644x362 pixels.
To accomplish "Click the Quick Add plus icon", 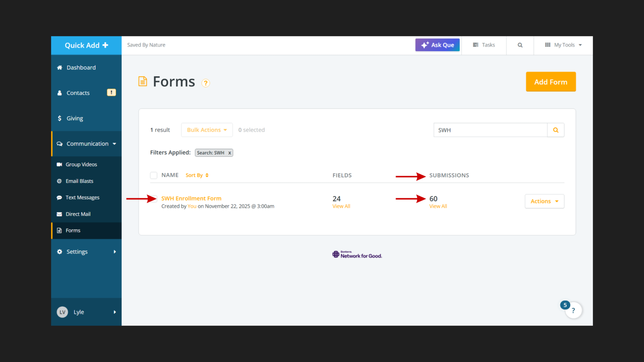I will [x=105, y=45].
